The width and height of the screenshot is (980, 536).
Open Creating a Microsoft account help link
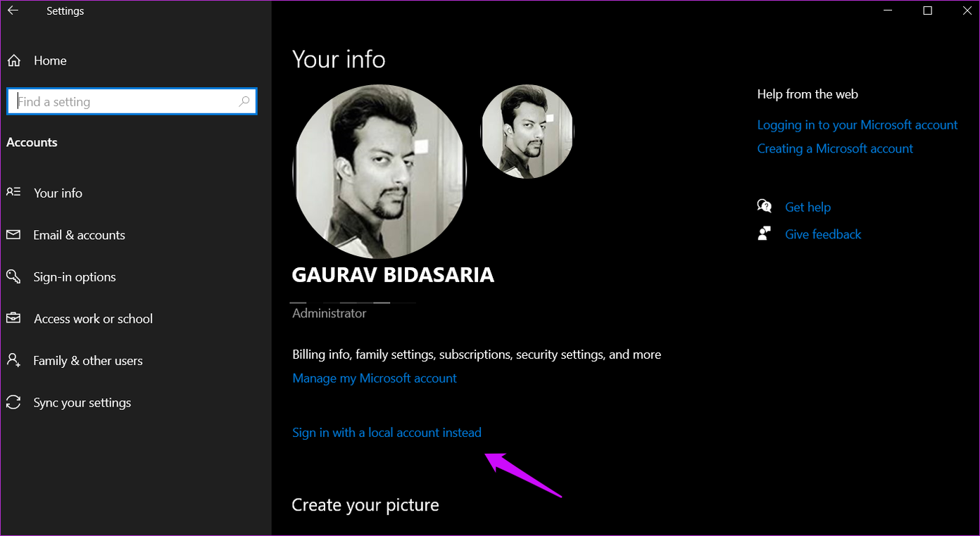pyautogui.click(x=835, y=148)
